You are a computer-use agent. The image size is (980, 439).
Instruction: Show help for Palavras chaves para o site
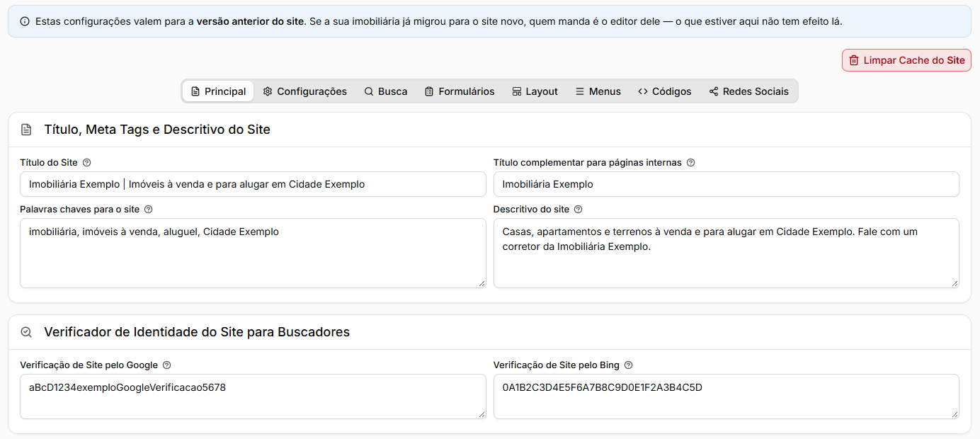coord(149,210)
